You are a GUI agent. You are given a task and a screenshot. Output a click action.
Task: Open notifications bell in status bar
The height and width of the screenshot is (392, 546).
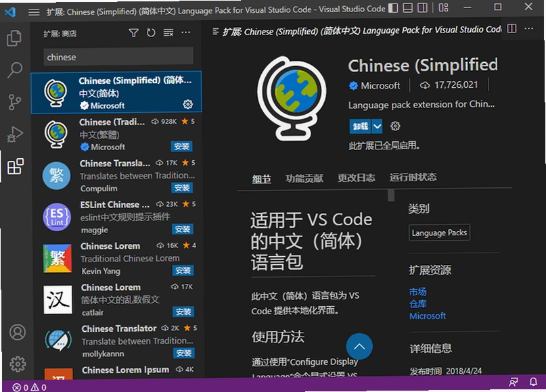(x=533, y=382)
